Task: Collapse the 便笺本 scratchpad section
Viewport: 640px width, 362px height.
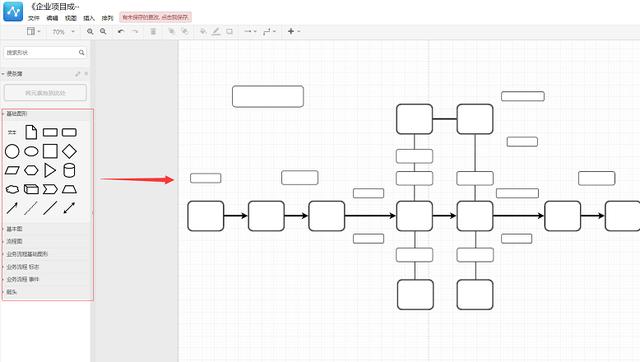Action: 14,74
